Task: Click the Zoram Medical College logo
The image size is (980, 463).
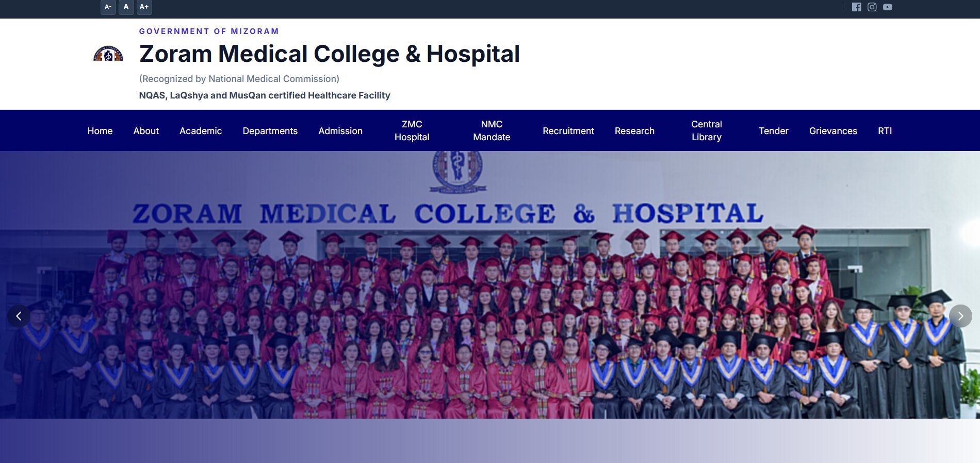Action: 108,54
